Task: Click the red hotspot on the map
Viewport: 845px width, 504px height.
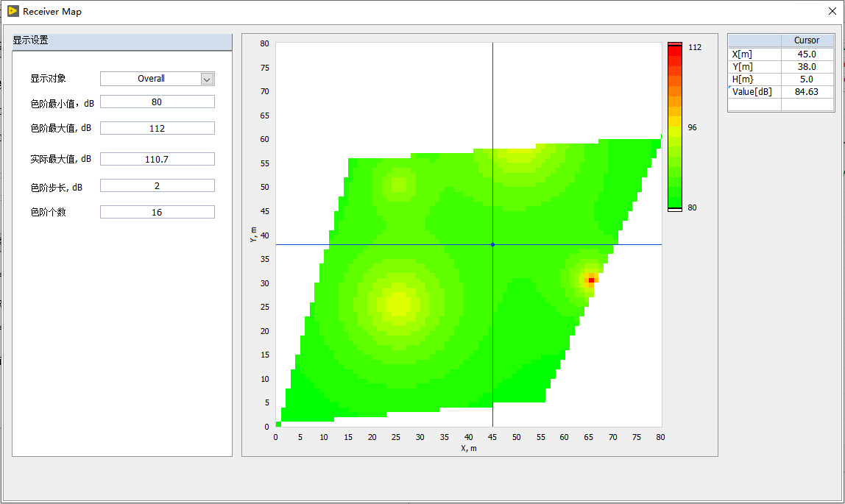Action: (591, 280)
